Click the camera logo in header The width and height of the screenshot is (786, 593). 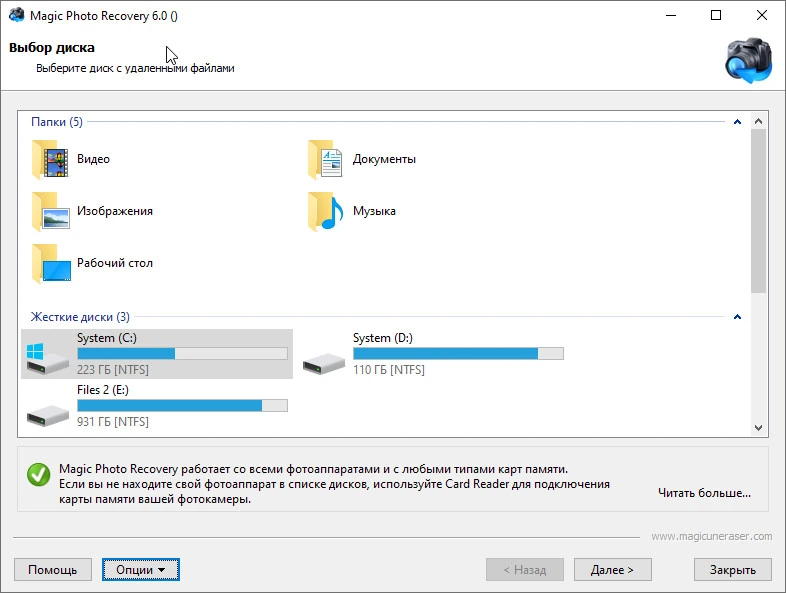coord(748,60)
